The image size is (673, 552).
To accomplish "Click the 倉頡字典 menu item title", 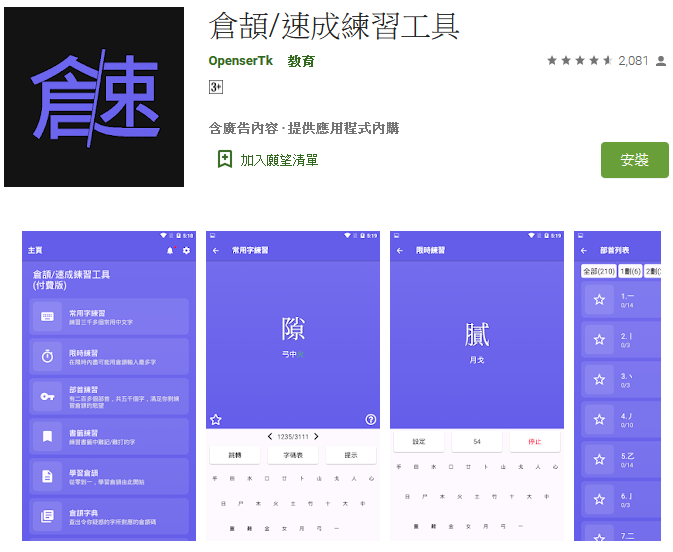I will pos(84,513).
